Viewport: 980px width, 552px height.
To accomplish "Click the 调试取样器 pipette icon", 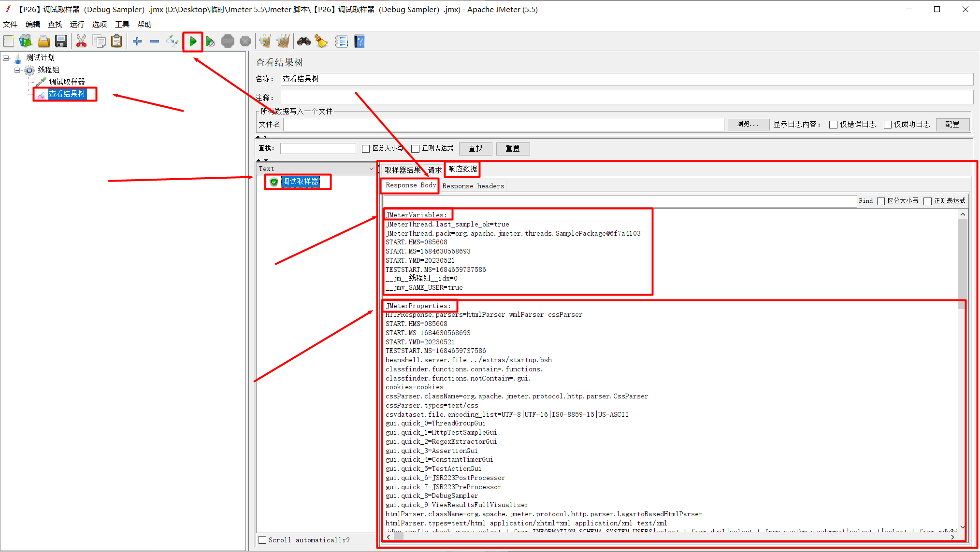I will coord(42,82).
